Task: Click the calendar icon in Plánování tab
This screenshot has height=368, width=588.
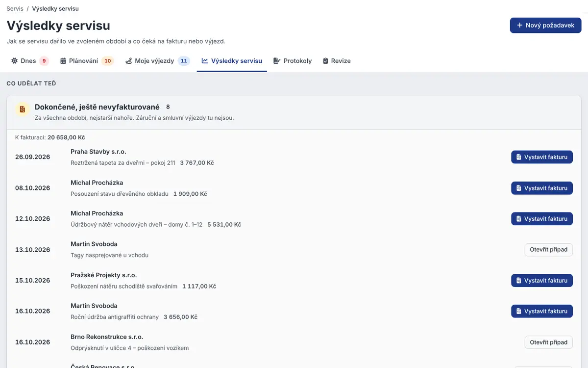Action: 63,61
